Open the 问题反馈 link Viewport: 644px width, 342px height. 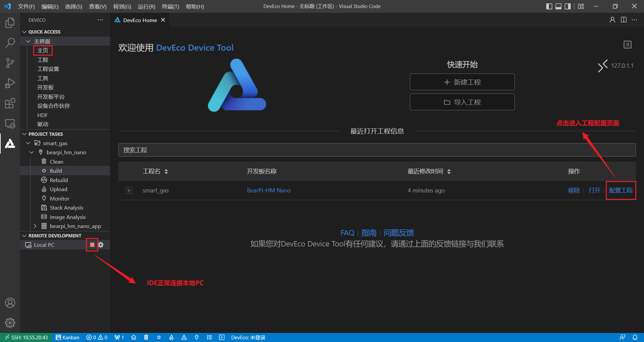(398, 233)
